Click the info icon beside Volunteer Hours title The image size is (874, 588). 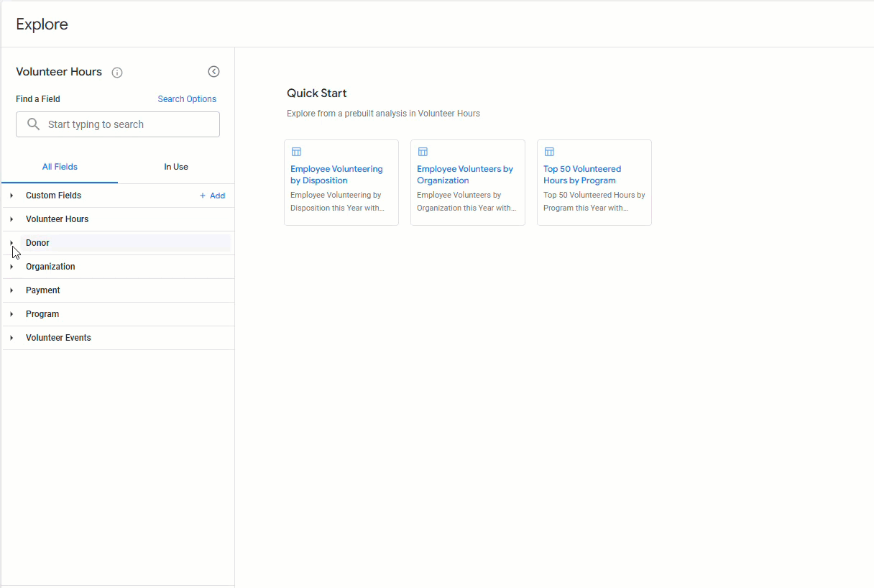pos(117,73)
